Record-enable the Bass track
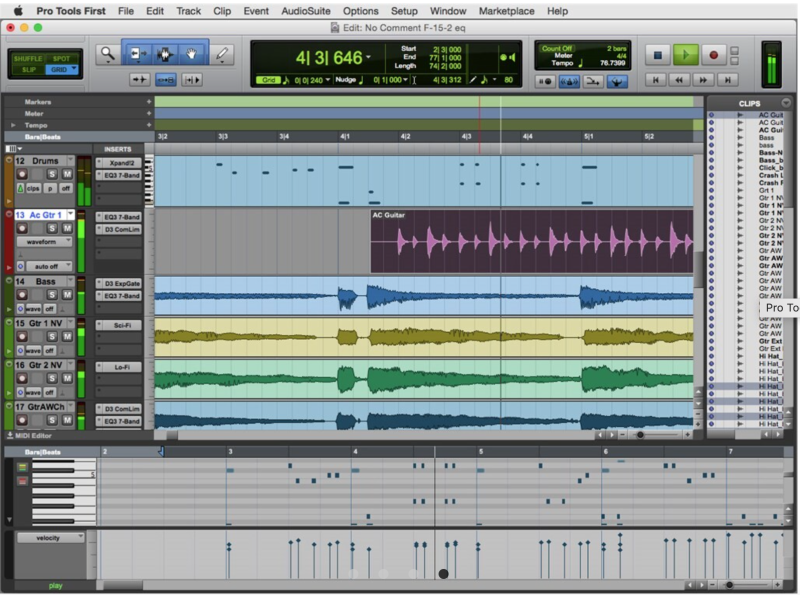The height and width of the screenshot is (595, 800). click(22, 294)
